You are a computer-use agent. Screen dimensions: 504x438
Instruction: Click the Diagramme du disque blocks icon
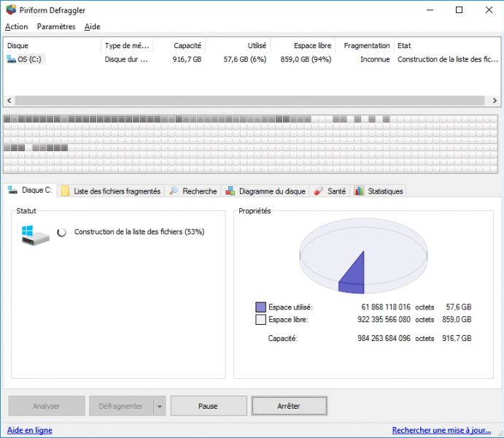(230, 191)
